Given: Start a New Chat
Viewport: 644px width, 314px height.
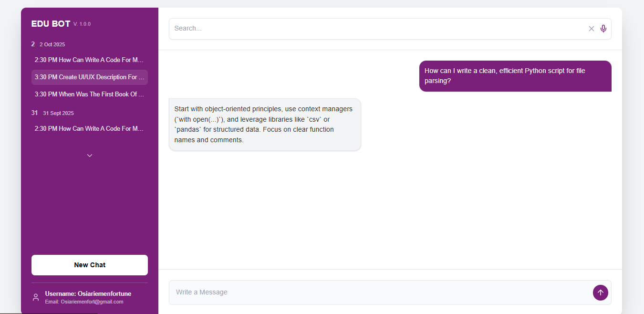Looking at the screenshot, I should pos(89,265).
